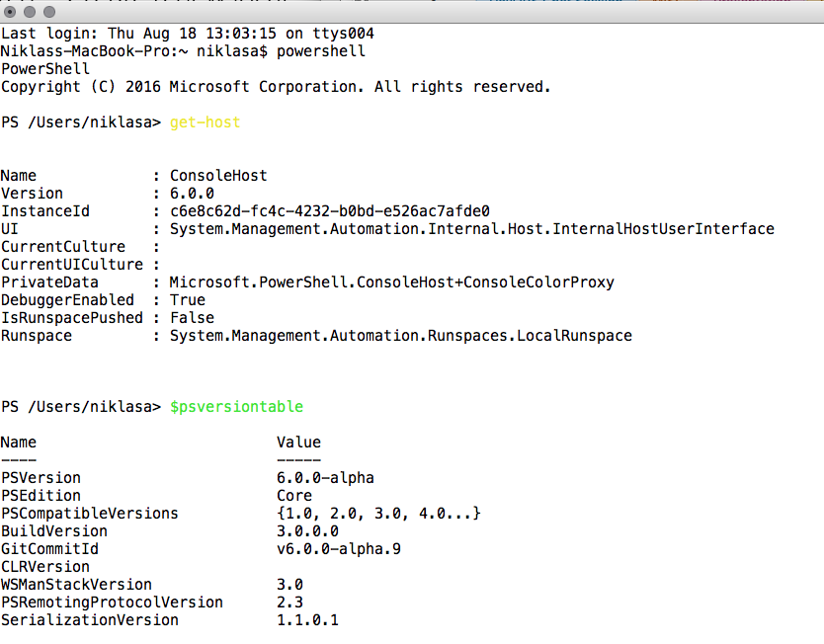Viewport: 824px width, 644px height.
Task: Click the 'CurrentUICulture' property label
Action: tap(72, 265)
